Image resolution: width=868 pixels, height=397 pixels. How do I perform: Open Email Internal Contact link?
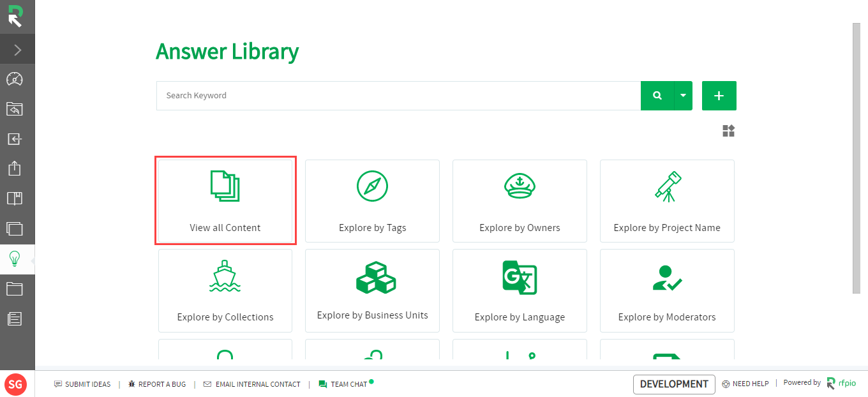click(251, 384)
